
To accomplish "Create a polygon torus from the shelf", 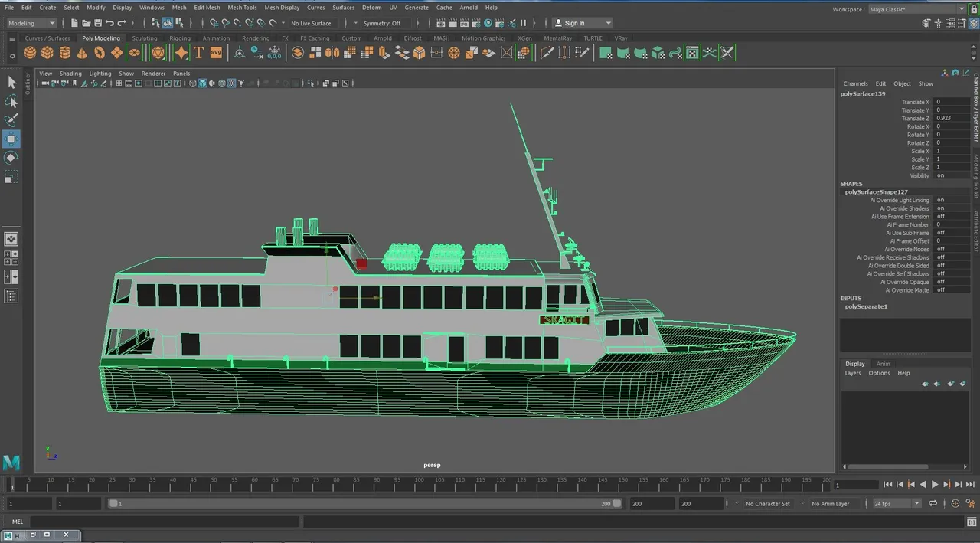I will (x=100, y=53).
